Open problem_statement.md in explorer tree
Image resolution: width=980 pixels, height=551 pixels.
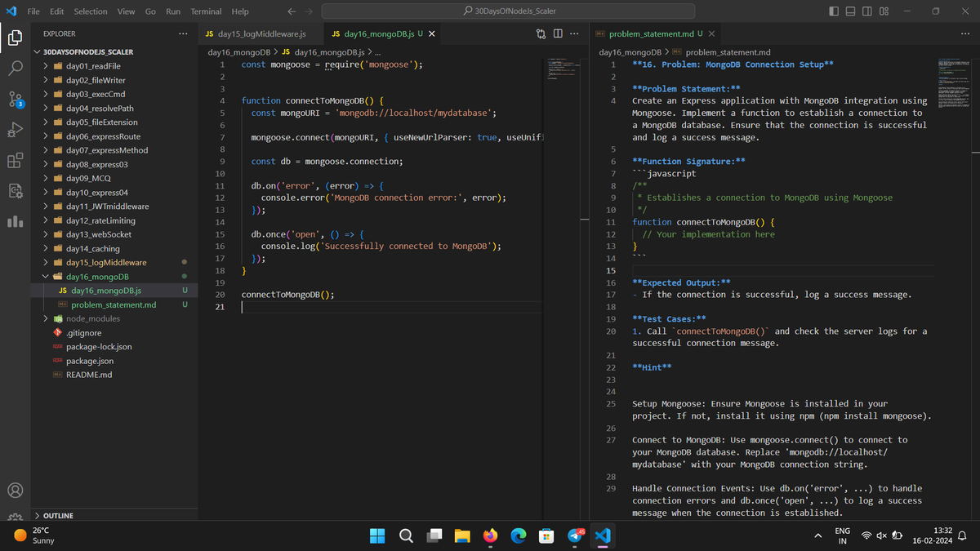tap(114, 304)
